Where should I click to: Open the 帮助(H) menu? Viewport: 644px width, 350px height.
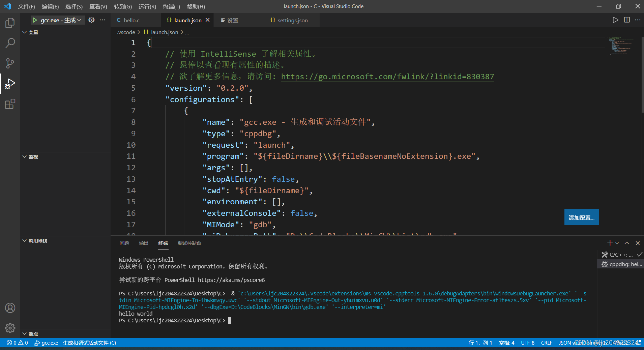(x=196, y=6)
